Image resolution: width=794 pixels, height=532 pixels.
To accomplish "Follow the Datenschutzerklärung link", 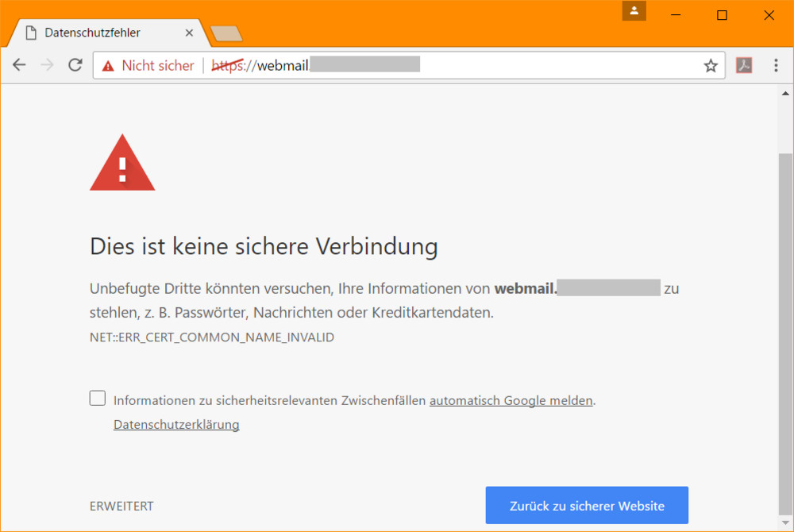I will (x=176, y=425).
